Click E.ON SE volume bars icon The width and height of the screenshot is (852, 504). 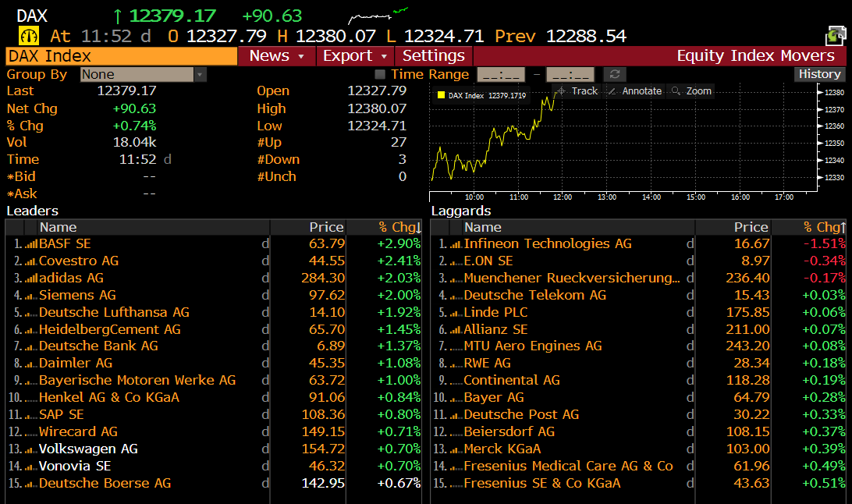tap(456, 262)
